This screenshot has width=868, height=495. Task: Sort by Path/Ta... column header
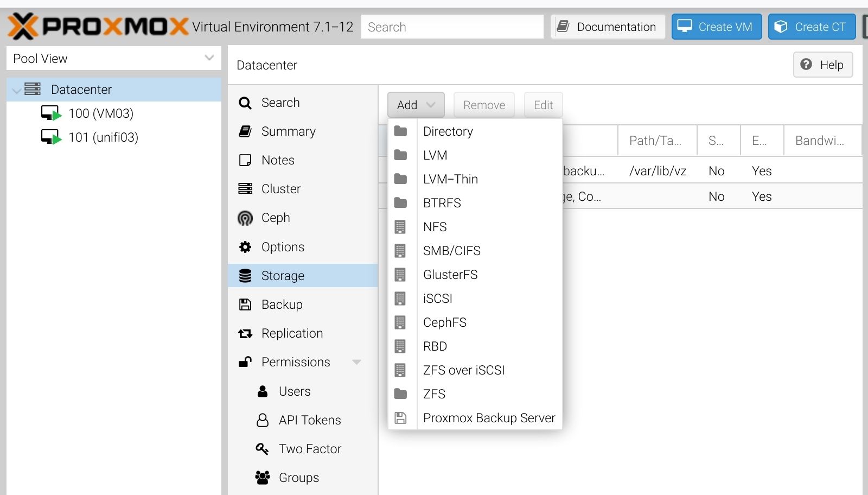657,141
